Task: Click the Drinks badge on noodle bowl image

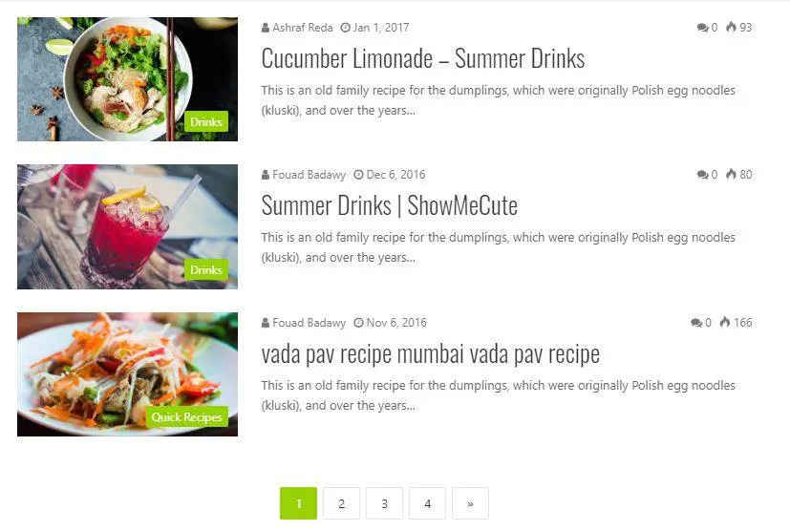Action: [206, 122]
